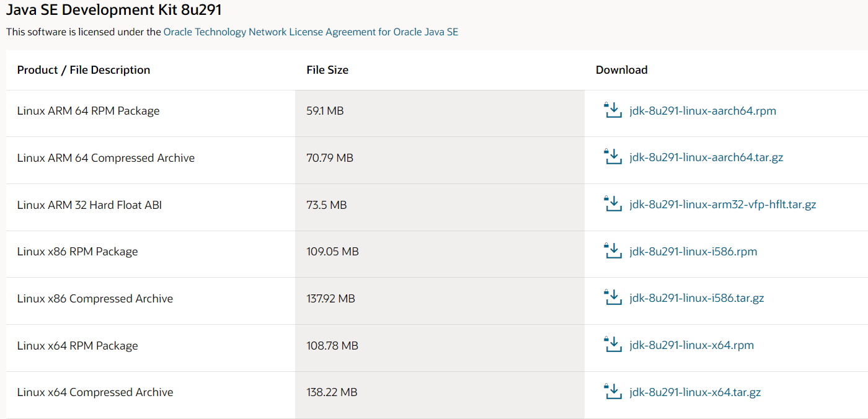Image resolution: width=868 pixels, height=419 pixels.
Task: Select Linux x64 RPM Package description
Action: [77, 346]
